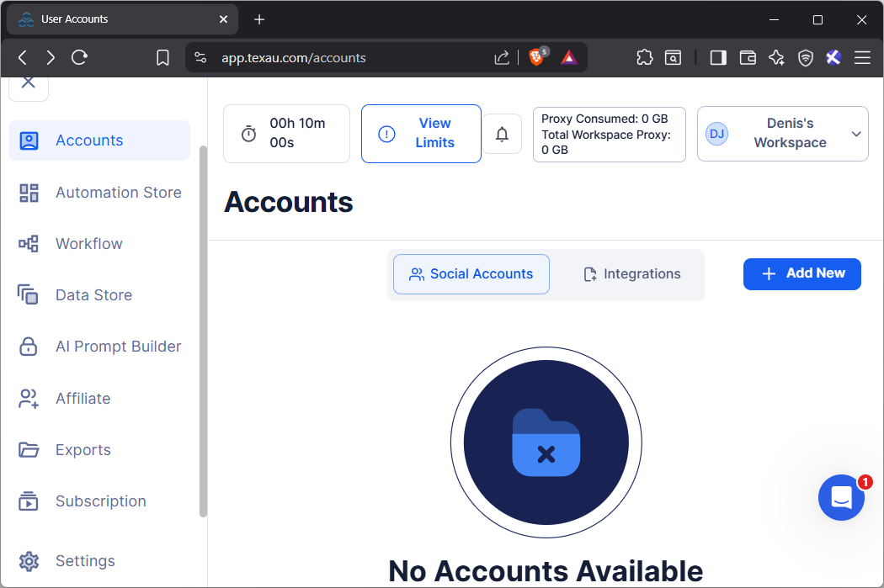Click the share page icon
The image size is (884, 588).
coord(502,57)
